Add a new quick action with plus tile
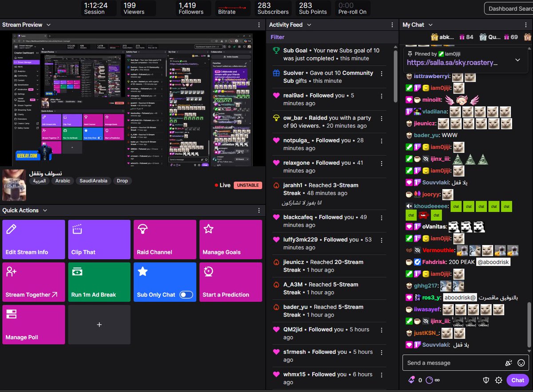This screenshot has height=392, width=533. pyautogui.click(x=99, y=325)
